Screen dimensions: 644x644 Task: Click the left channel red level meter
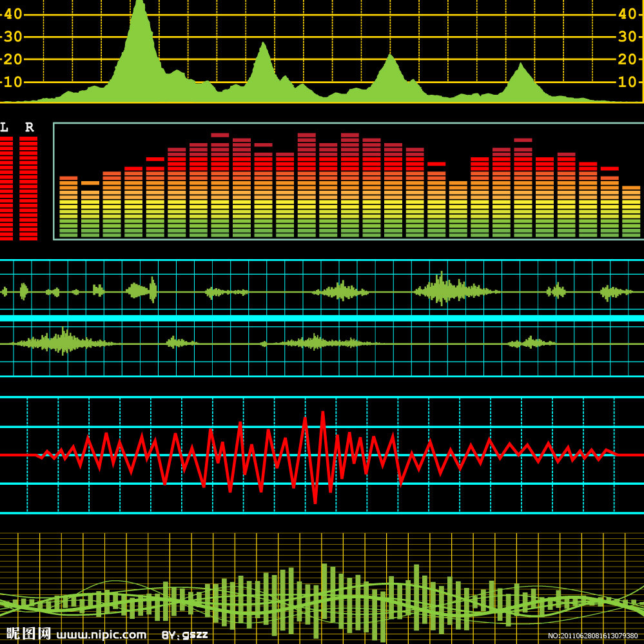[x=6, y=188]
